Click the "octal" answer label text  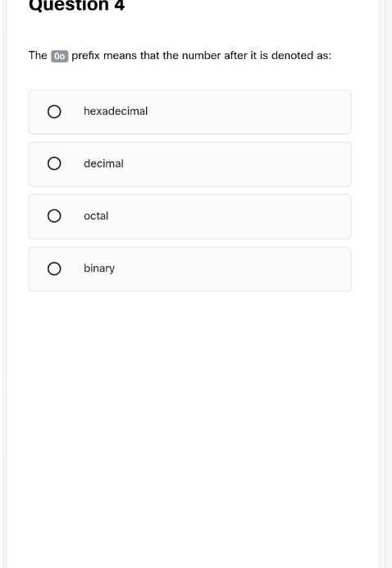(x=96, y=216)
